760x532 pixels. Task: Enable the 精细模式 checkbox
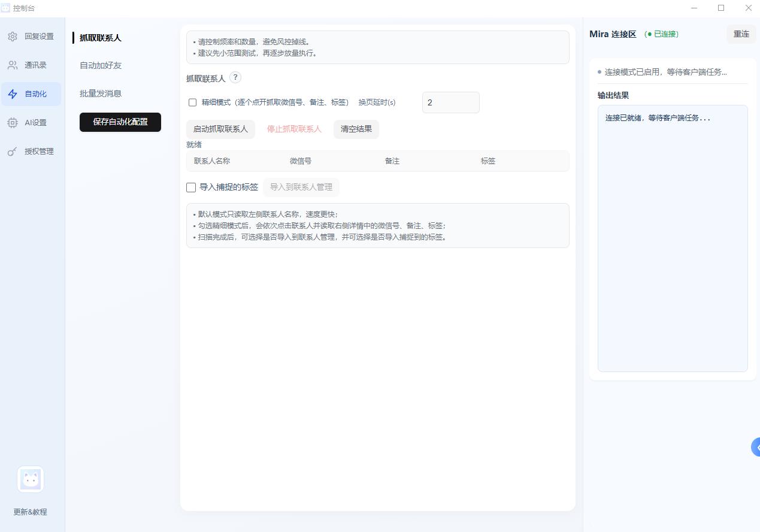(193, 102)
